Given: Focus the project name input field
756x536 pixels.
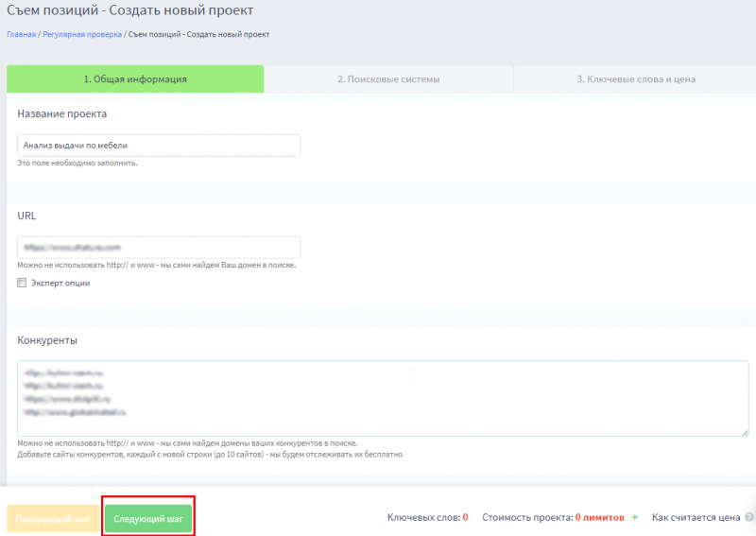Looking at the screenshot, I should click(x=159, y=146).
